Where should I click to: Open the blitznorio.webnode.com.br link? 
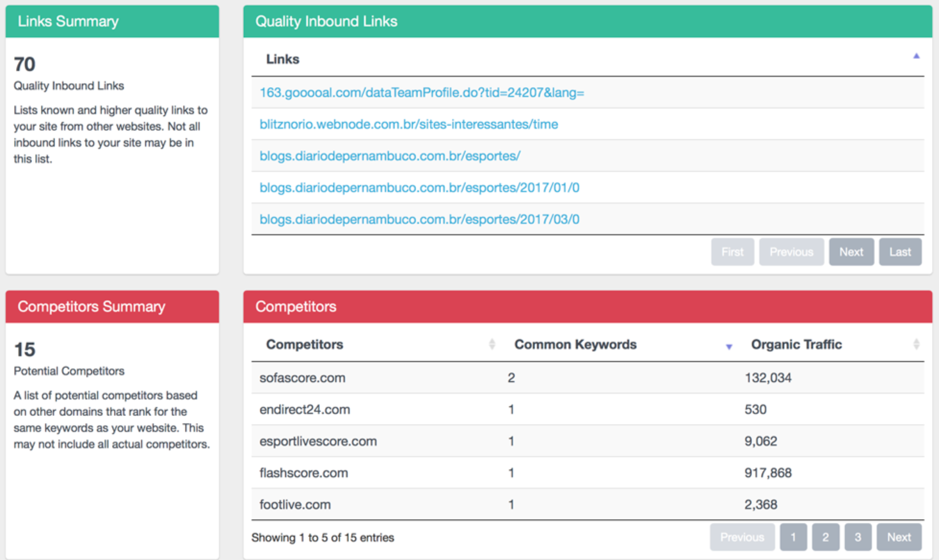(408, 124)
